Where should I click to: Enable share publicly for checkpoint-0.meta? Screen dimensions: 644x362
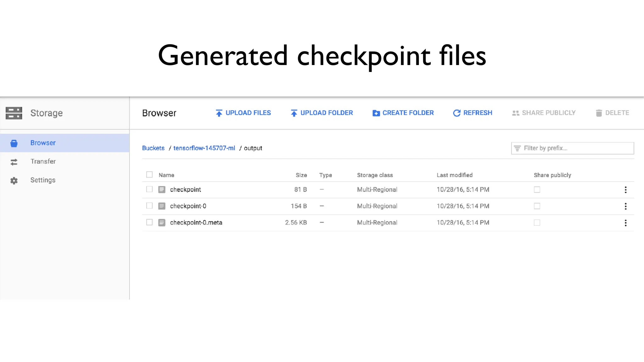(x=537, y=223)
